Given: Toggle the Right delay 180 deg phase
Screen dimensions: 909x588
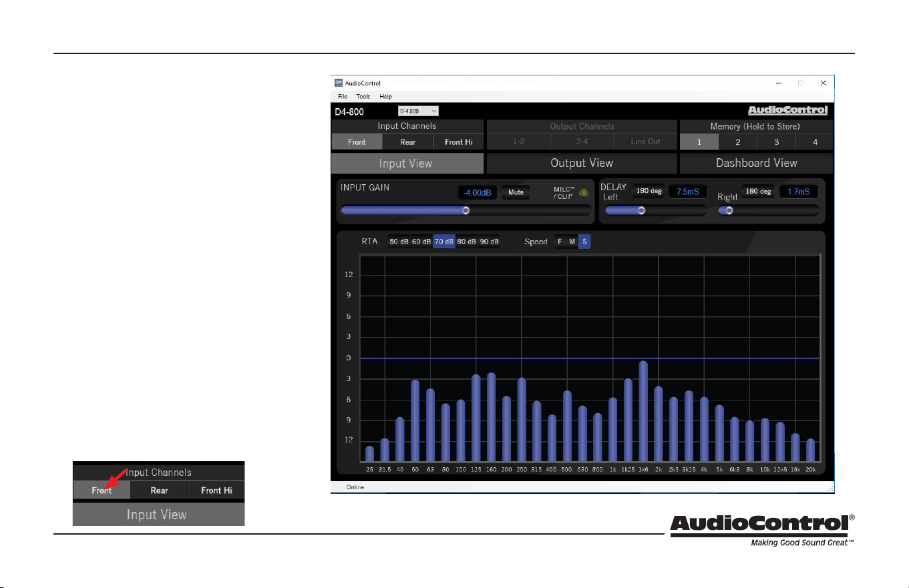Looking at the screenshot, I should (x=758, y=192).
